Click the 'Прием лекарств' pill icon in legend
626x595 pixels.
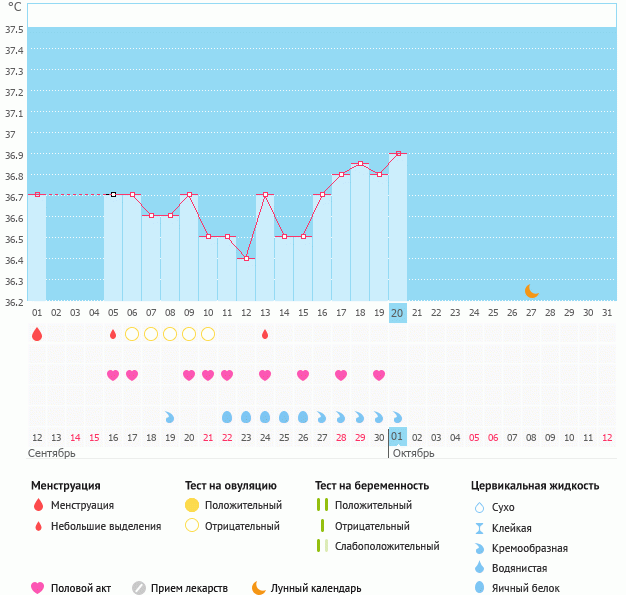(139, 588)
